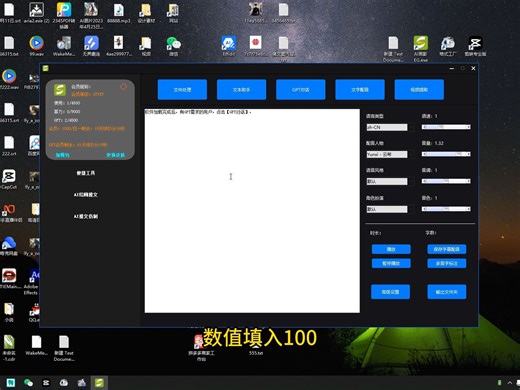The height and width of the screenshot is (390, 520).
Task: Click the 更换皮肤 link in the account card
Action: click(x=115, y=155)
